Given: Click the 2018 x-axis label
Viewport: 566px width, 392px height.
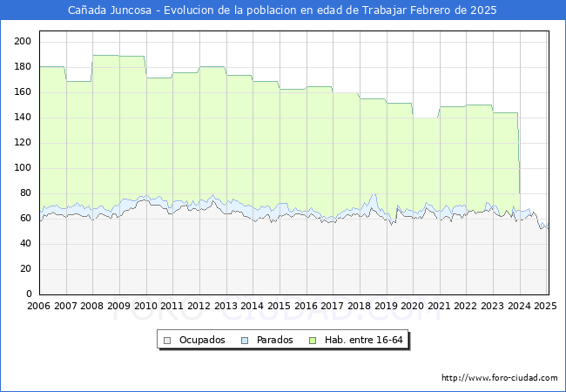Looking at the screenshot, I should click(359, 306).
